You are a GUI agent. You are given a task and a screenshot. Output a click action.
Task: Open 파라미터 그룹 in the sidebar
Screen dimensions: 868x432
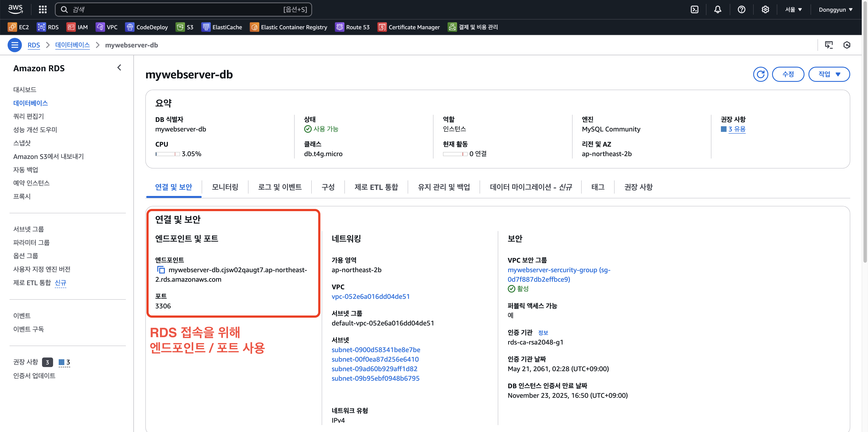[31, 243]
